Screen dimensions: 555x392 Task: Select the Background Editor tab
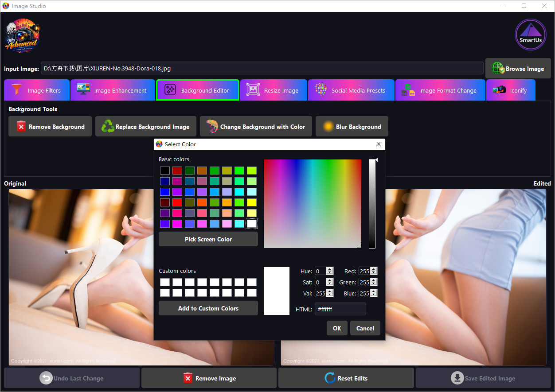coord(198,90)
